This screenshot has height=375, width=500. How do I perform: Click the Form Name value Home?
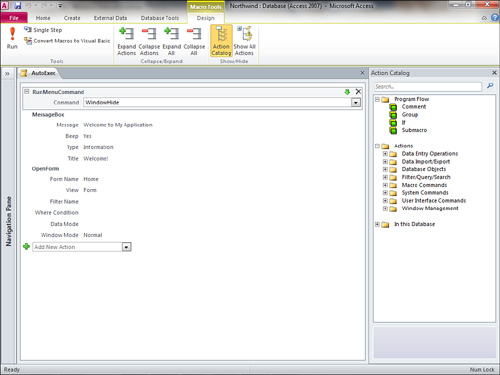click(91, 179)
